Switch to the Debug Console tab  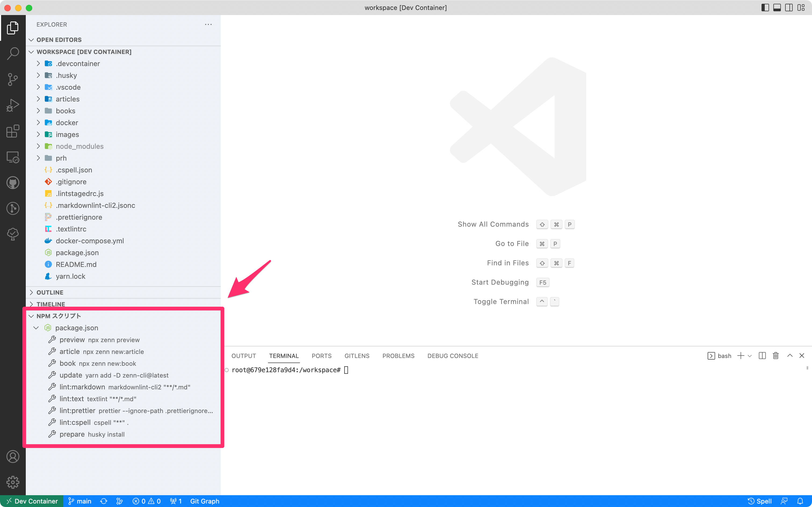[453, 356]
